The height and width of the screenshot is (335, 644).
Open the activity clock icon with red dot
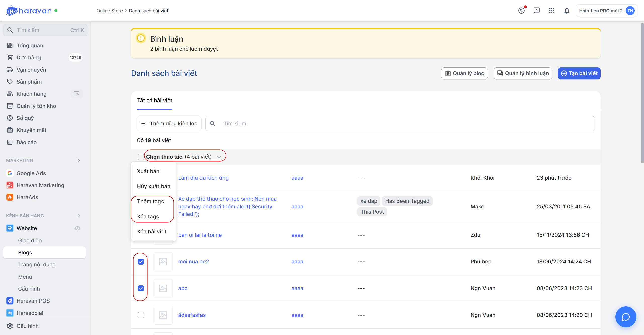521,11
